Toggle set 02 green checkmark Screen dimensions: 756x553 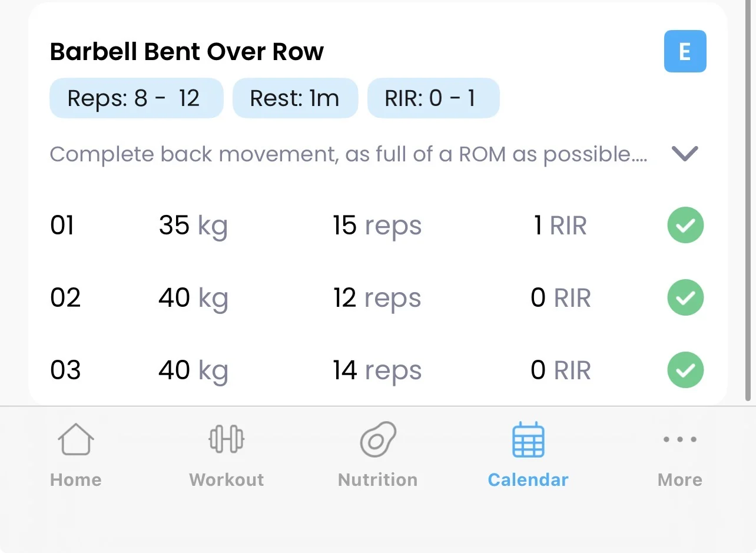[x=685, y=298]
